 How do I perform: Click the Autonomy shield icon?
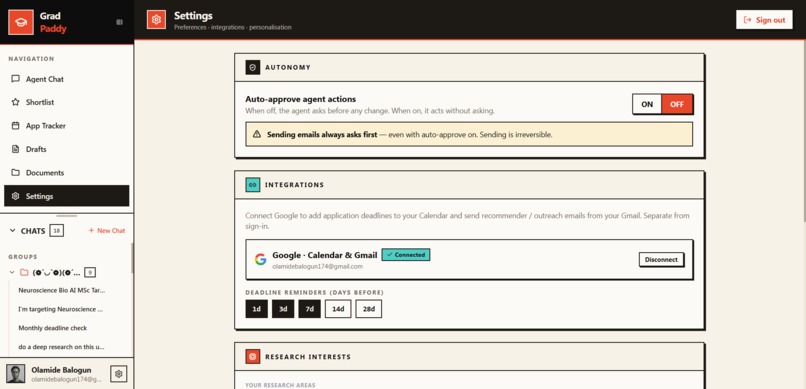tap(252, 67)
